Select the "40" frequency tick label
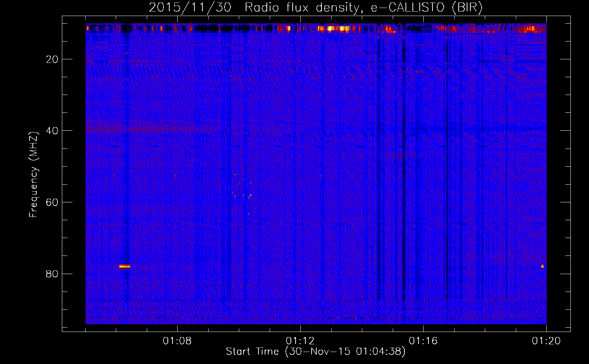 (52, 131)
